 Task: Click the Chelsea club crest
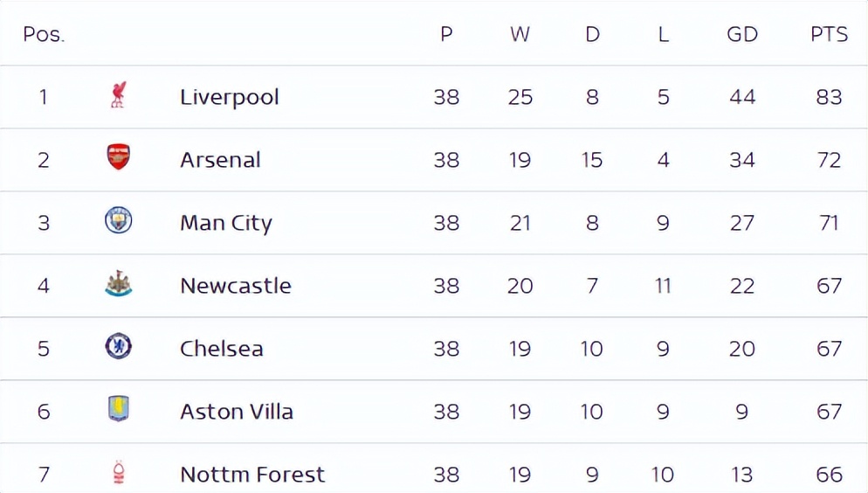[x=119, y=347]
